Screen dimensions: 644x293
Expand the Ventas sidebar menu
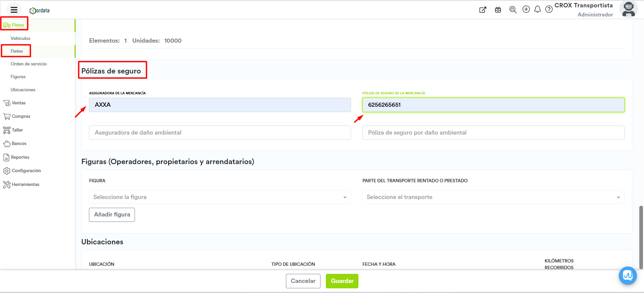tap(18, 103)
